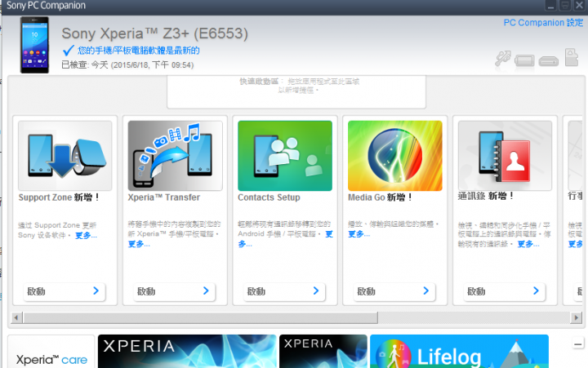Launch Support Zone with 啟動 button

(x=65, y=291)
